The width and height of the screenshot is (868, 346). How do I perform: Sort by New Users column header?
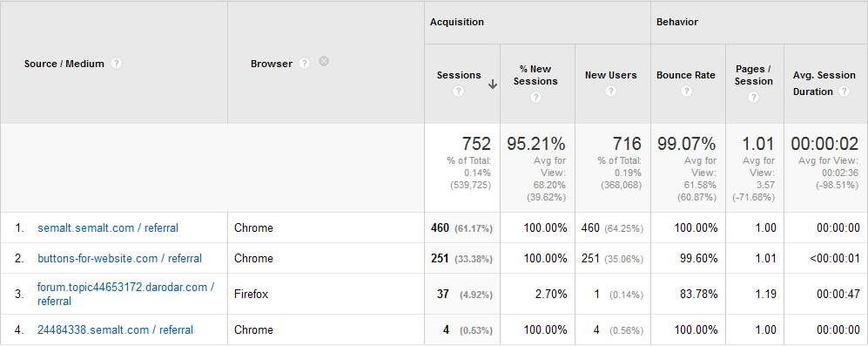click(611, 76)
